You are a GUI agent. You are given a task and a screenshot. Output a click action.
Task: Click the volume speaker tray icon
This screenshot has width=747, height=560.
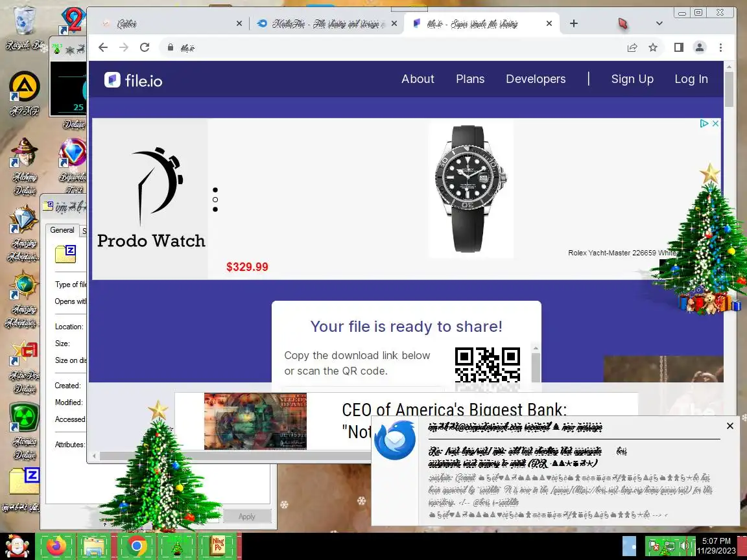[x=685, y=545]
